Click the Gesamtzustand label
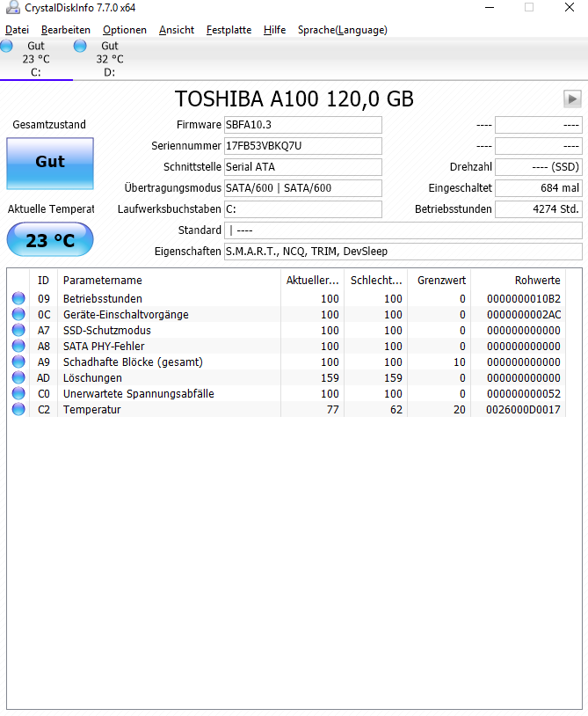Screen dimensions: 588x716 pyautogui.click(x=49, y=125)
